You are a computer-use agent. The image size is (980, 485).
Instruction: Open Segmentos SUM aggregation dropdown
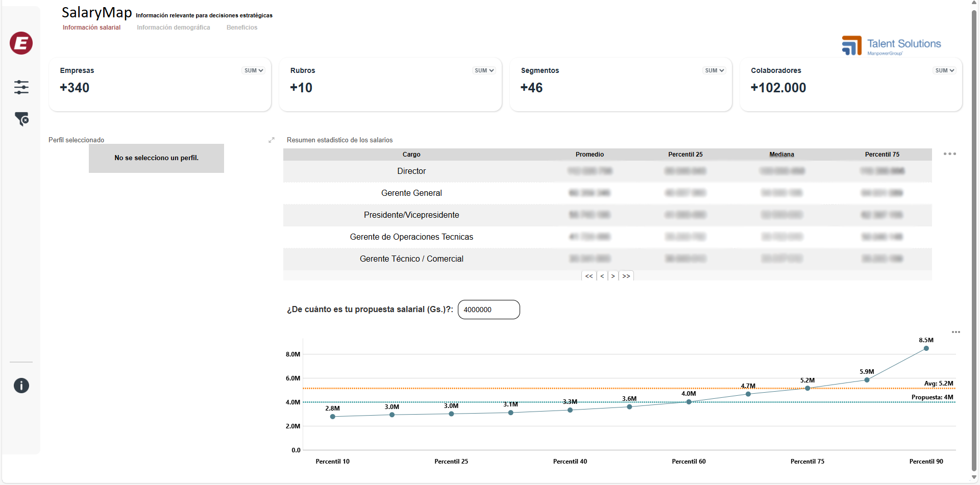coord(714,71)
